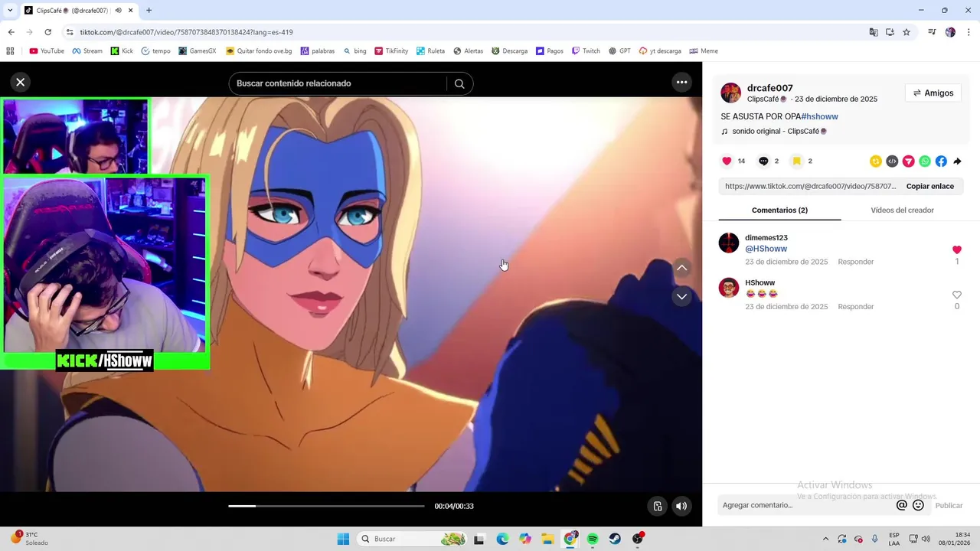Viewport: 980px width, 551px height.
Task: Open the TikFinity bookmark
Action: (x=391, y=51)
